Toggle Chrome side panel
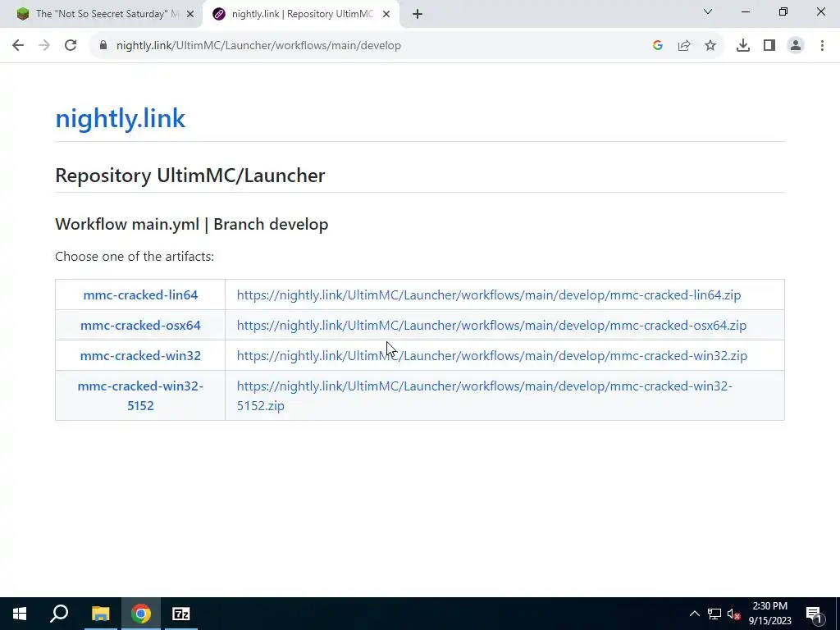The image size is (840, 630). click(x=769, y=46)
